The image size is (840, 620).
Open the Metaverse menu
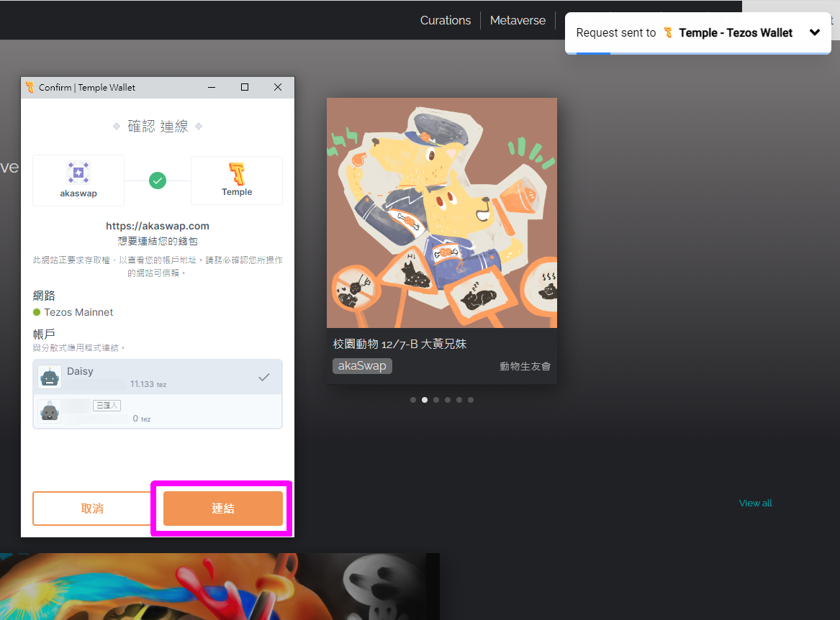[x=518, y=20]
